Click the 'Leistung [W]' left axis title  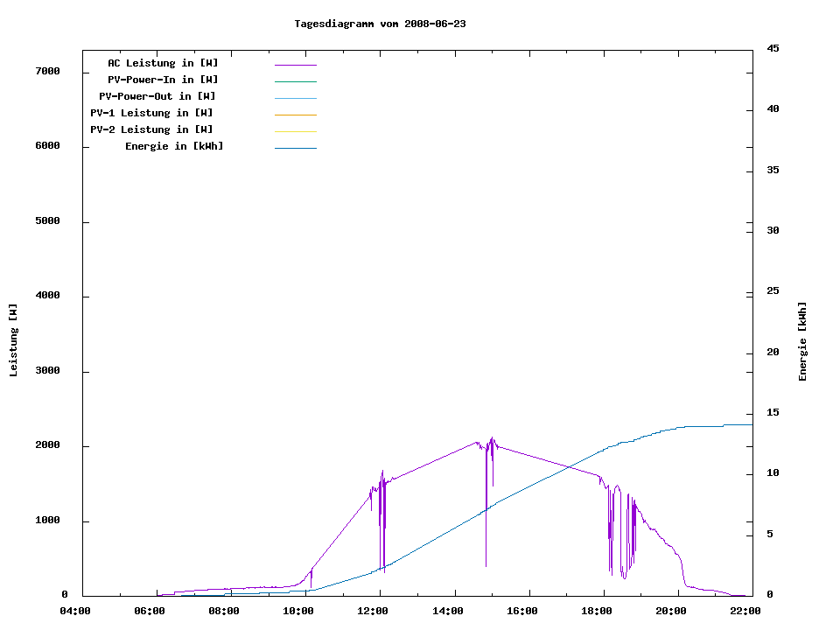13,340
